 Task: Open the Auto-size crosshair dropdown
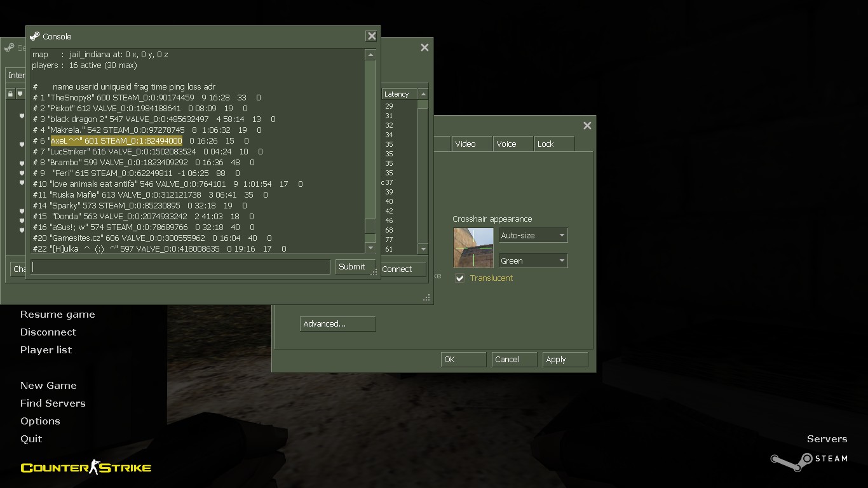click(533, 235)
